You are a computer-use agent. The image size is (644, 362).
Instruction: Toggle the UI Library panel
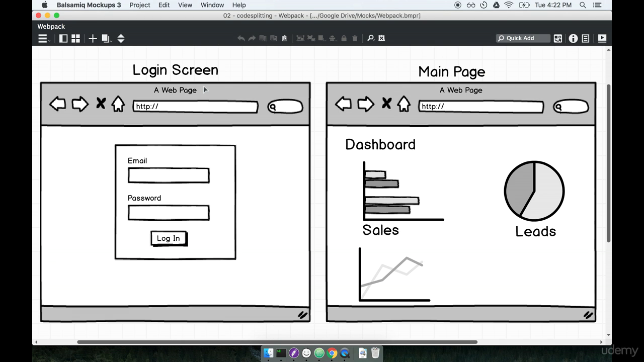63,38
